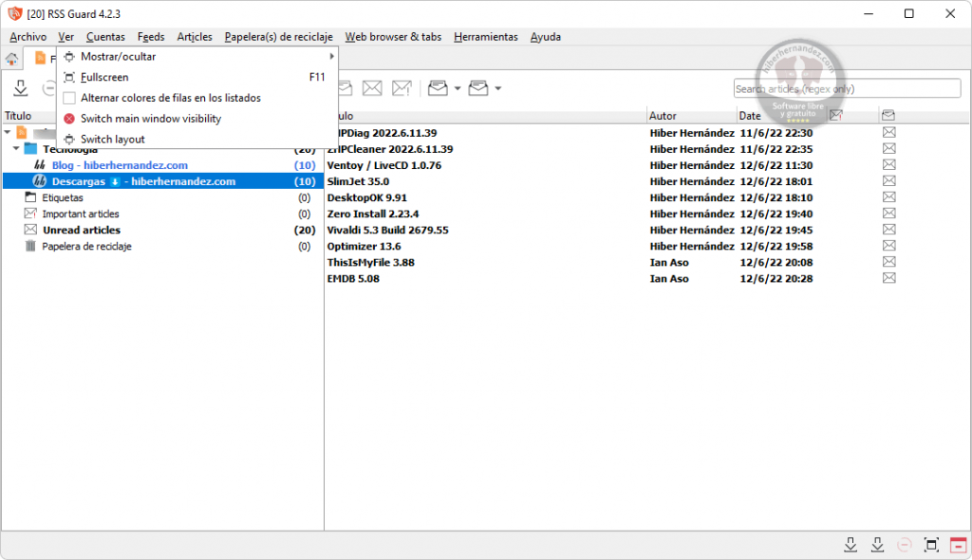Choose Fullscreen from the Ver menu

(197, 78)
